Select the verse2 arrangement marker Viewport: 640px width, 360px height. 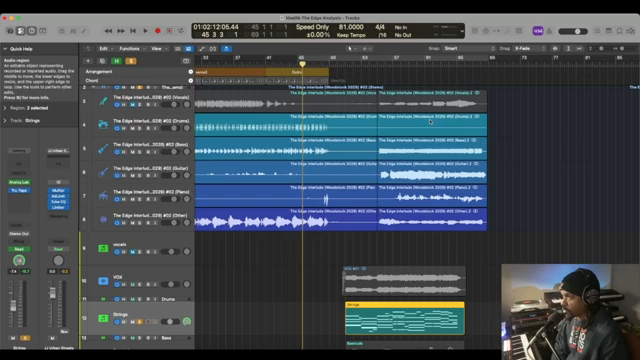[230, 72]
